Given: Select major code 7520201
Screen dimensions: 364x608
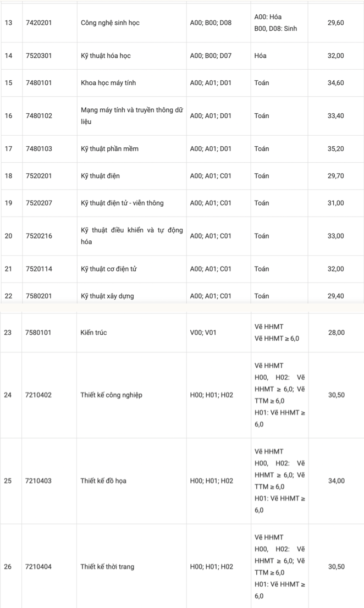Looking at the screenshot, I should point(39,176).
